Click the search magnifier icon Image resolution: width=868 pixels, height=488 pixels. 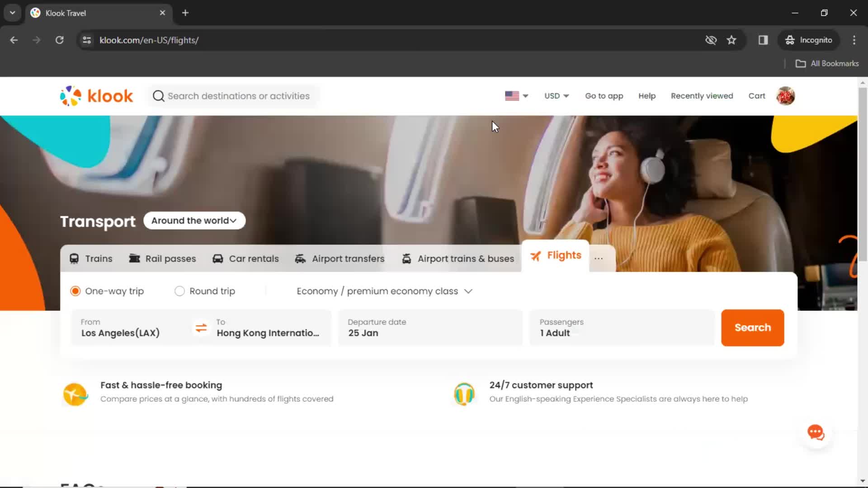pyautogui.click(x=158, y=96)
